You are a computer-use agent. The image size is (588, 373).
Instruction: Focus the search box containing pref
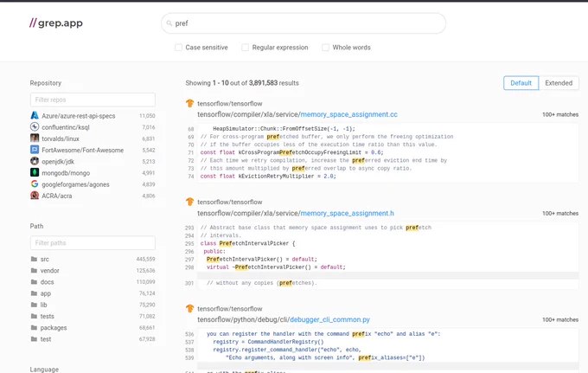[x=304, y=23]
